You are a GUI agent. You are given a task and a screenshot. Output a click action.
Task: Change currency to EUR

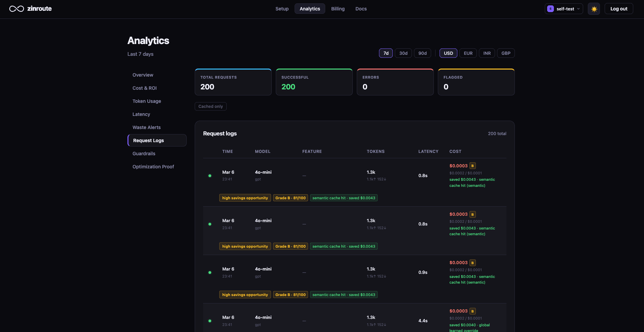point(468,53)
